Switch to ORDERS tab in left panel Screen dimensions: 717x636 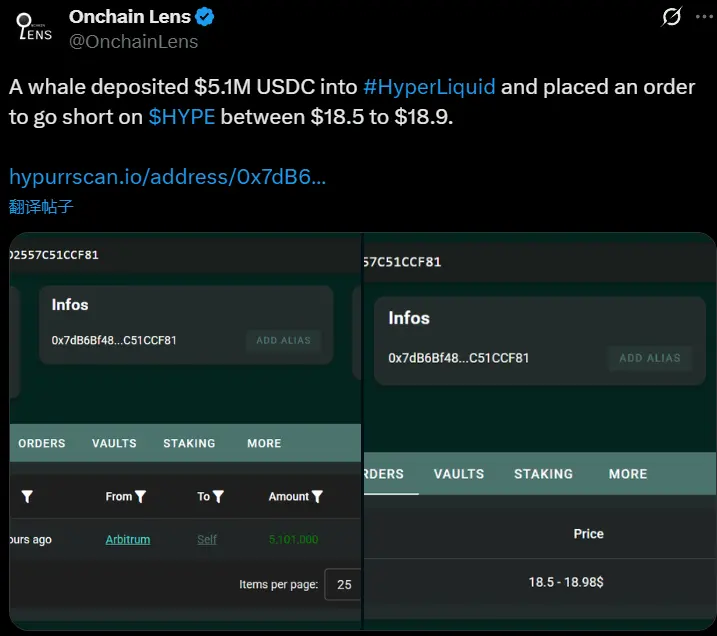(x=42, y=443)
